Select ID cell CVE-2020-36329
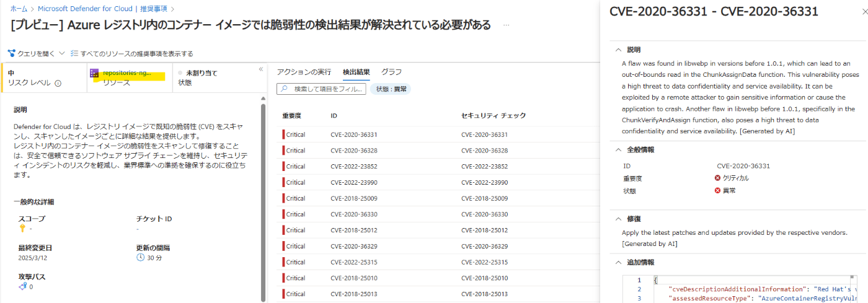This screenshot has width=868, height=303. click(354, 246)
